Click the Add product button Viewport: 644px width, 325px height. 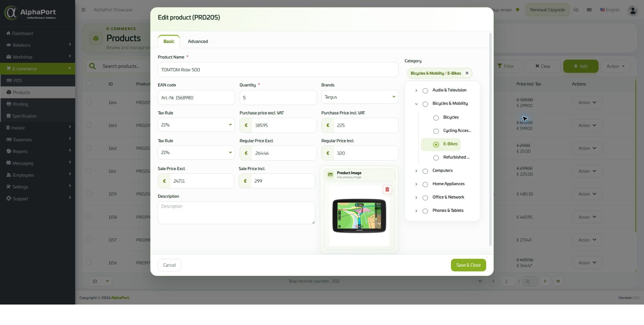(580, 66)
